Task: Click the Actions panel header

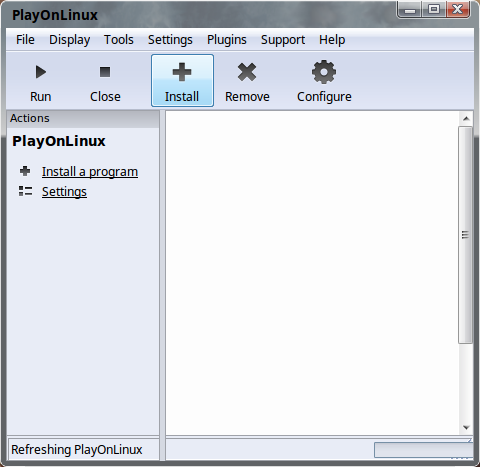Action: coord(83,118)
